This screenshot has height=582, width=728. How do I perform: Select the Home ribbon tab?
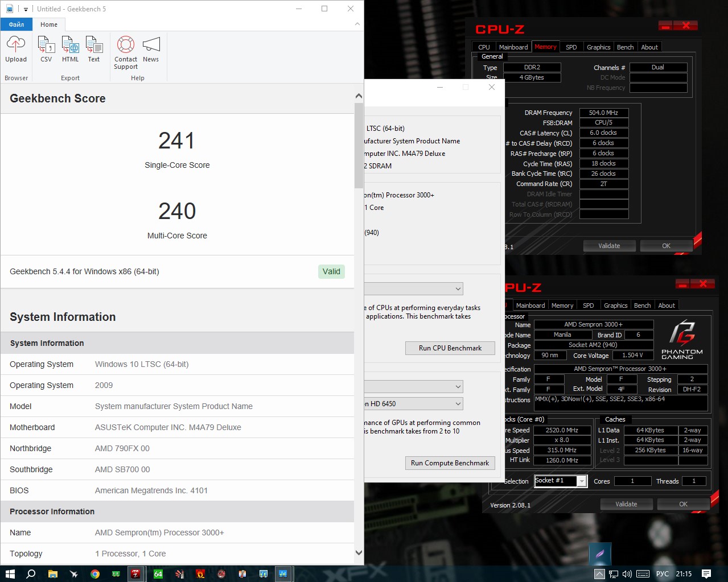pos(49,24)
